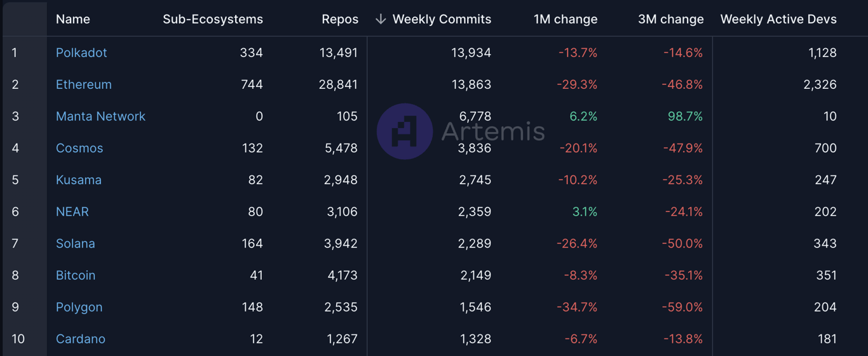Sort by Weekly Commits column header
Viewport: 868px width, 356px height.
click(442, 19)
